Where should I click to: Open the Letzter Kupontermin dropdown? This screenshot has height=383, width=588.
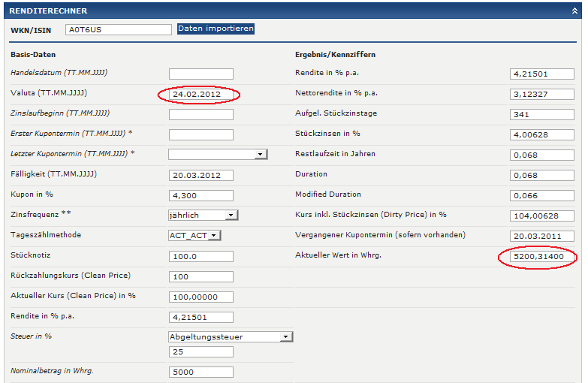[x=218, y=154]
